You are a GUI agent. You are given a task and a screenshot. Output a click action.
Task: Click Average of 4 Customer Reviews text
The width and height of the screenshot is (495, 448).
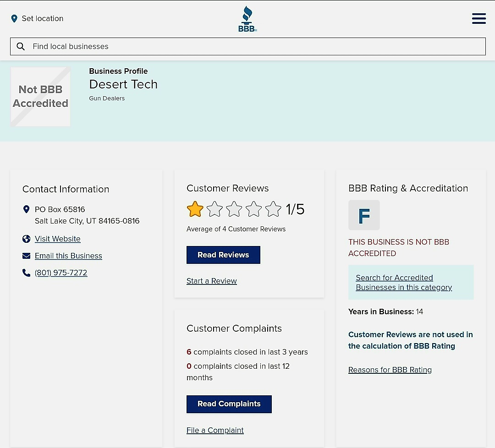(x=236, y=229)
